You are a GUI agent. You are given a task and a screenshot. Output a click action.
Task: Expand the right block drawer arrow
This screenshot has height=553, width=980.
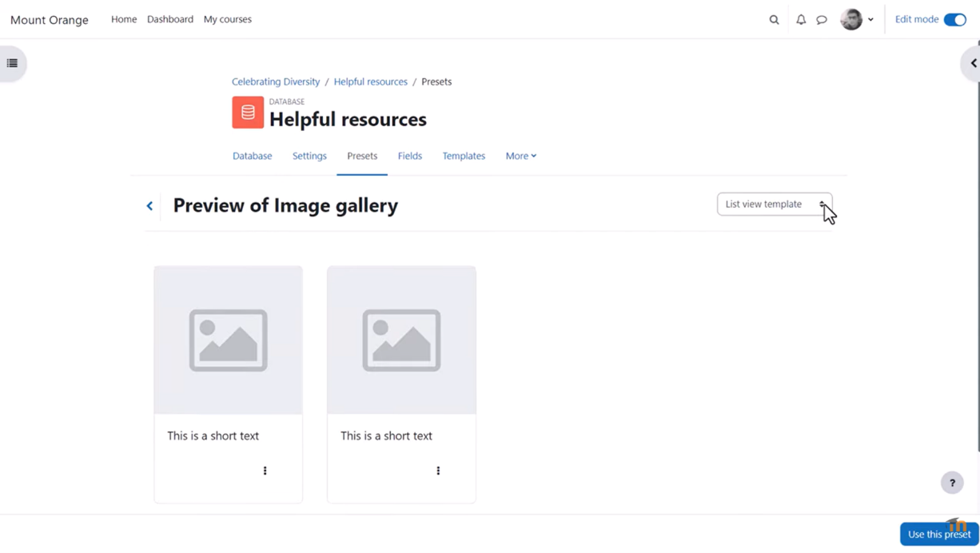tap(972, 63)
